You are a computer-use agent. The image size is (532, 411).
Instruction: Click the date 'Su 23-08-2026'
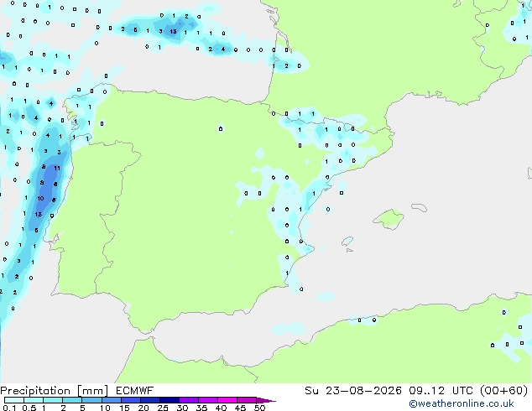353,391
